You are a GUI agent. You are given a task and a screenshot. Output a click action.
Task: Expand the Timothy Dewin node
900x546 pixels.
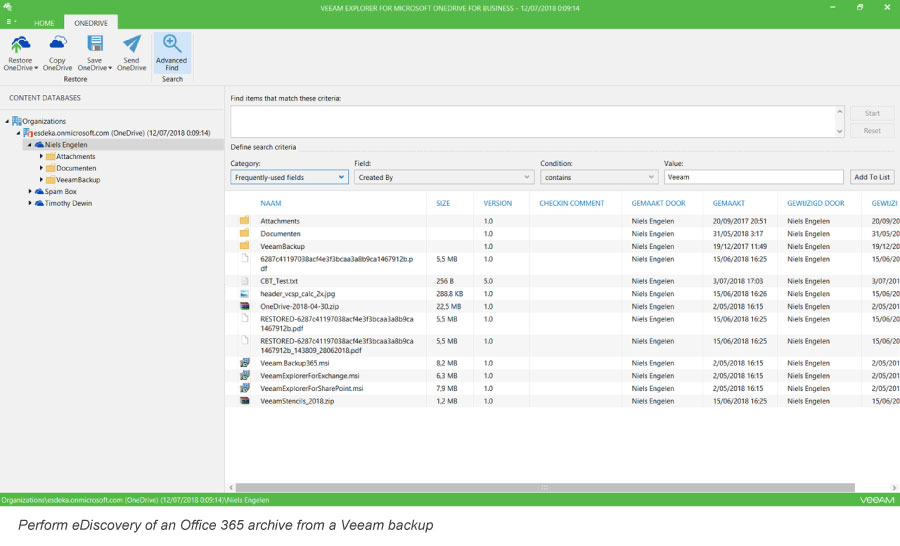[x=30, y=203]
